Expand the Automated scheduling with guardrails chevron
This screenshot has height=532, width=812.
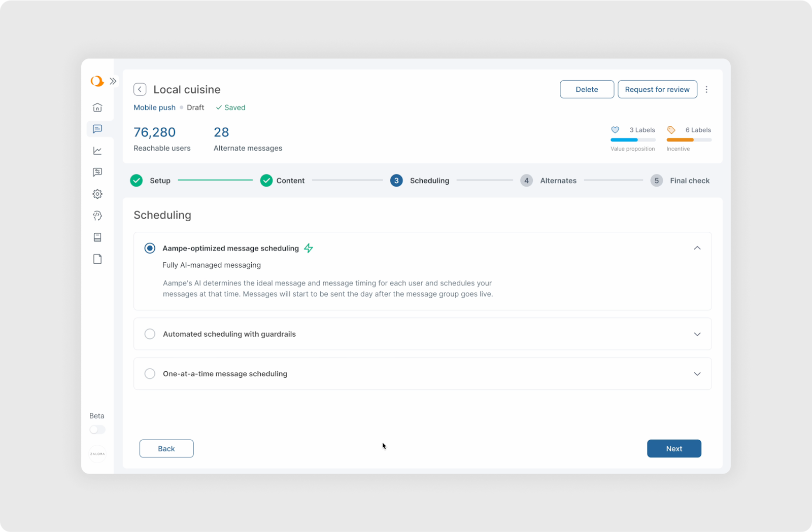(x=697, y=334)
